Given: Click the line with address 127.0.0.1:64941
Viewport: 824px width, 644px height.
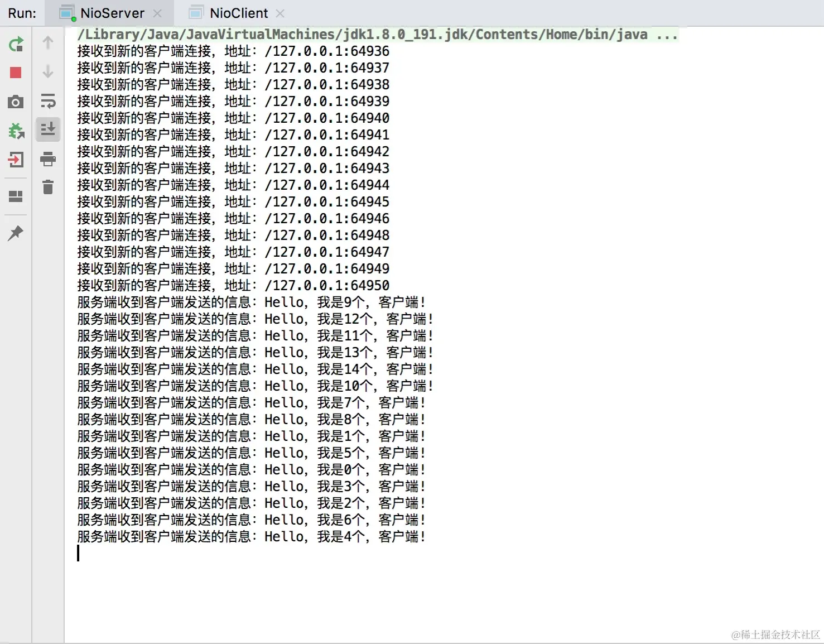Looking at the screenshot, I should tap(233, 135).
